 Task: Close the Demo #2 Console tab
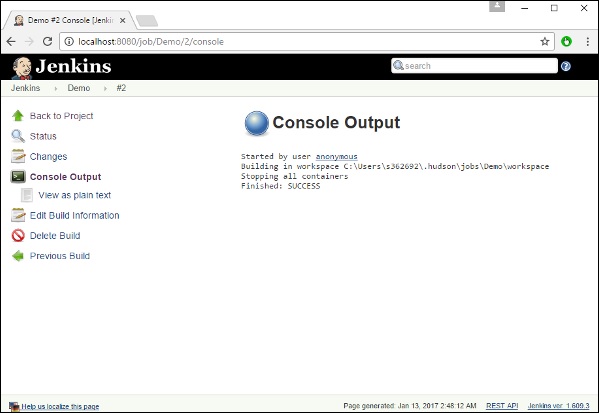point(123,20)
